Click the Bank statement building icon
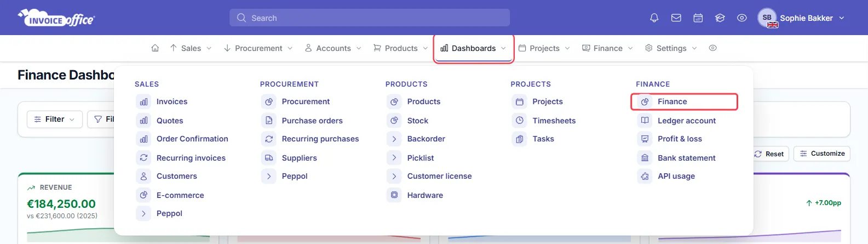Viewport: 868px width, 244px height. pos(645,158)
